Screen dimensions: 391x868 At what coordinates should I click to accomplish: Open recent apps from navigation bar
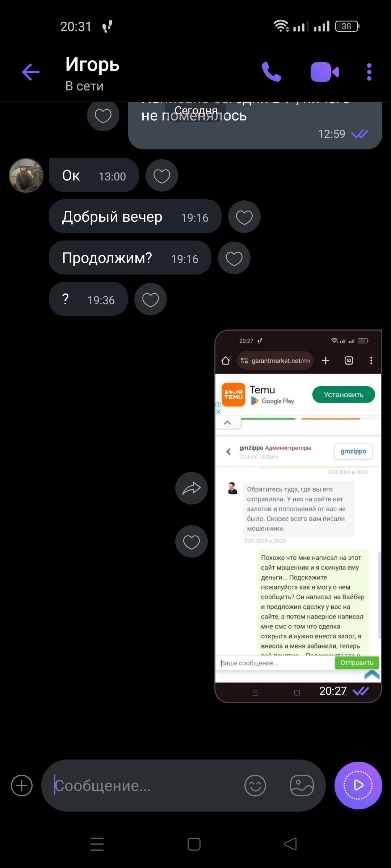point(97,844)
